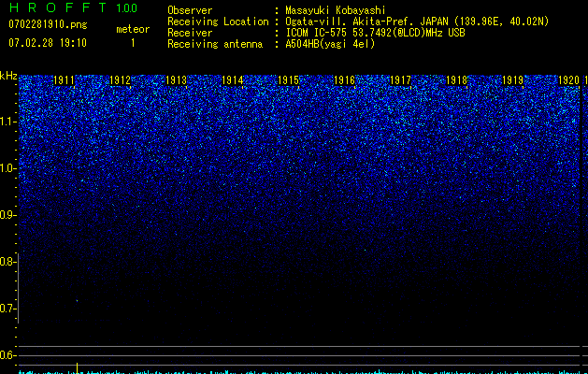Click the meteor count value 1
Screen dimensions: 588x374
[x=133, y=43]
